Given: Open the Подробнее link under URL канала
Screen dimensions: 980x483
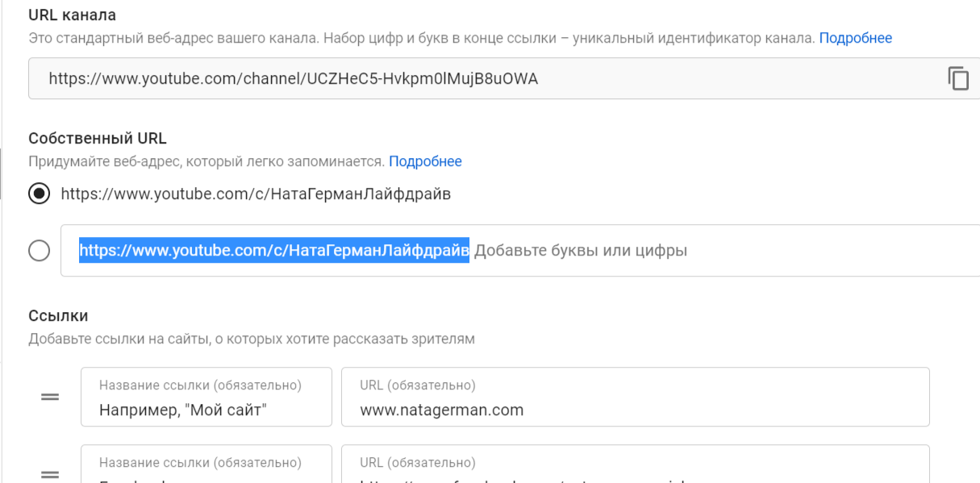Looking at the screenshot, I should 856,38.
